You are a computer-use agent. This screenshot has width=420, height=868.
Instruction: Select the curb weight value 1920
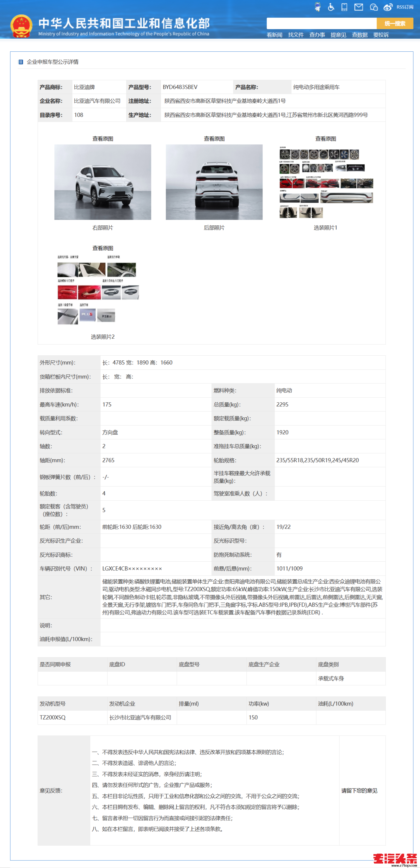[x=282, y=432]
